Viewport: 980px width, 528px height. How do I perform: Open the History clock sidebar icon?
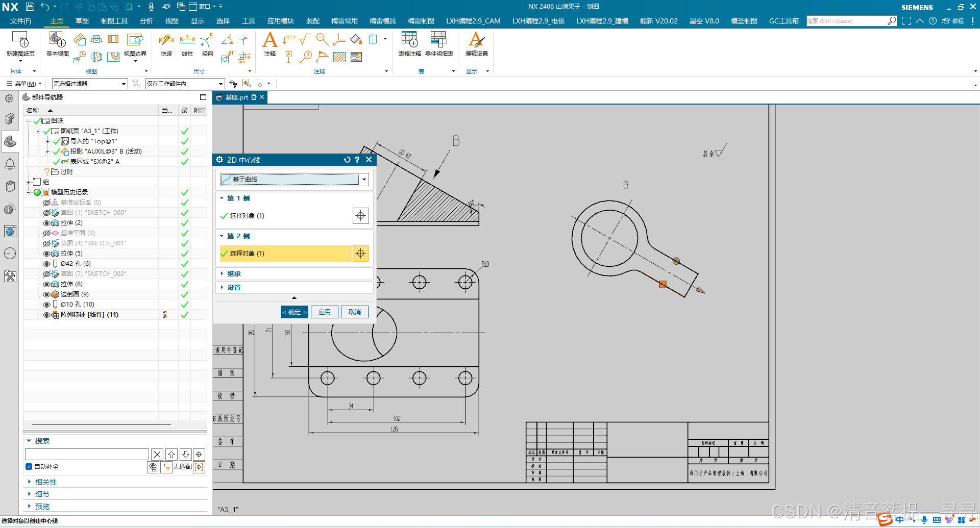tap(10, 254)
